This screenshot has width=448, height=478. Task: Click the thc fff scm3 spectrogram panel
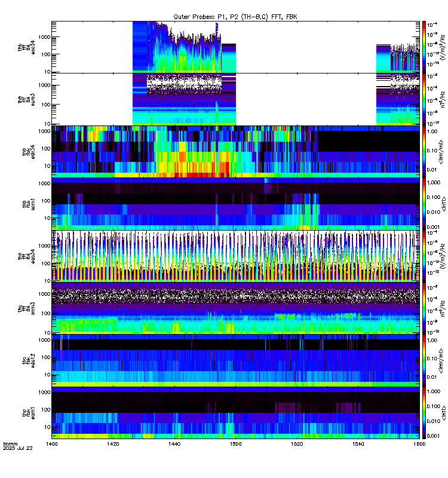[235, 308]
